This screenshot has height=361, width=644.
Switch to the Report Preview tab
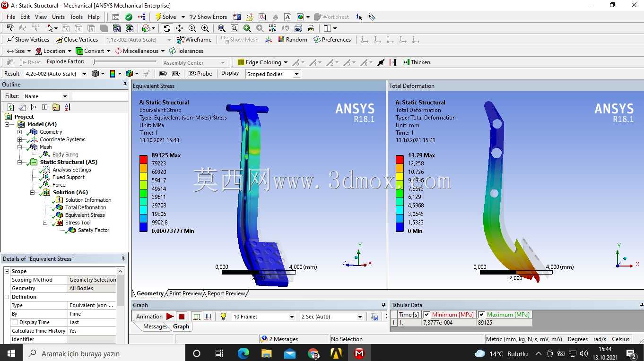pos(226,293)
